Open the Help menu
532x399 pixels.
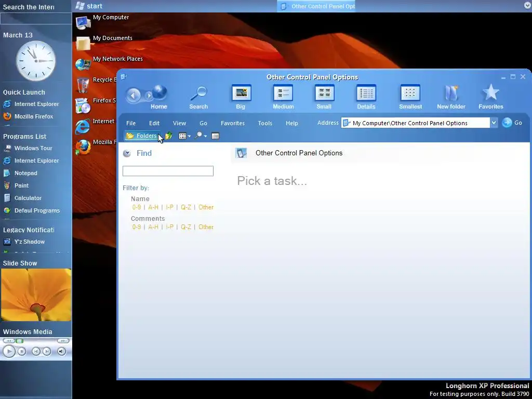[x=292, y=123]
